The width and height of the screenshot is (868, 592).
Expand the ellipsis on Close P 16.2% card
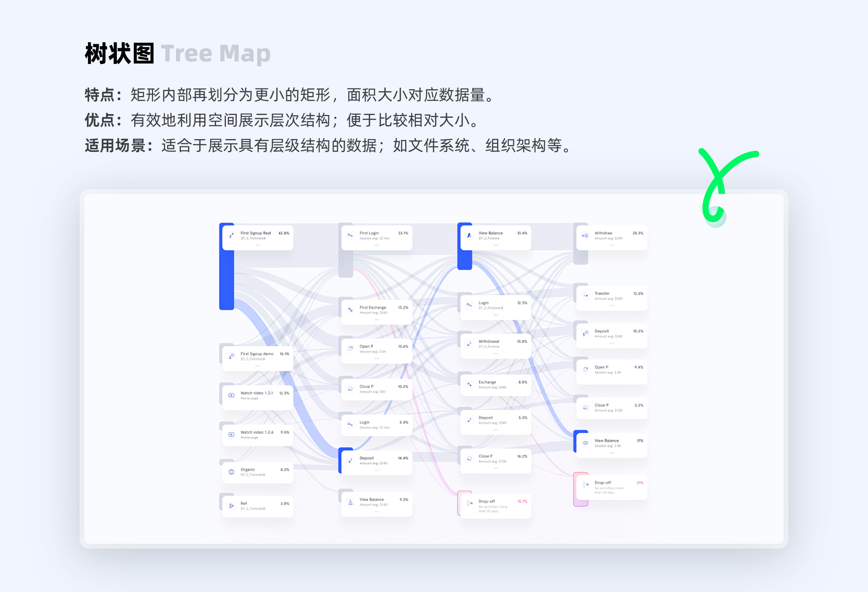pos(495,469)
